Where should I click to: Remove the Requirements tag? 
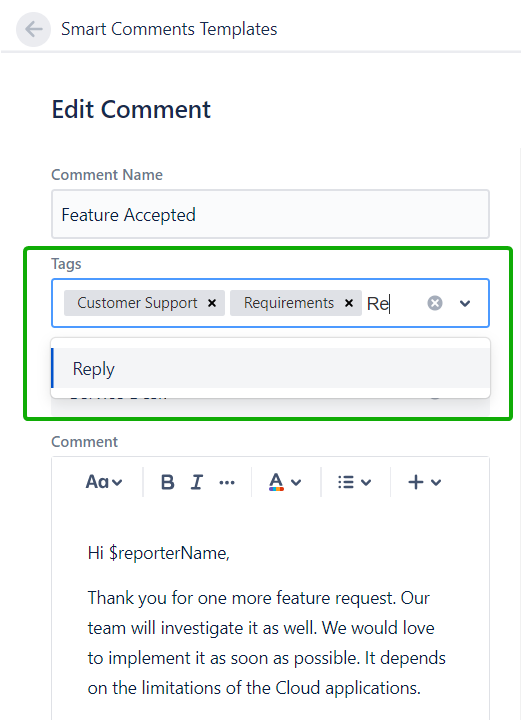(x=349, y=303)
